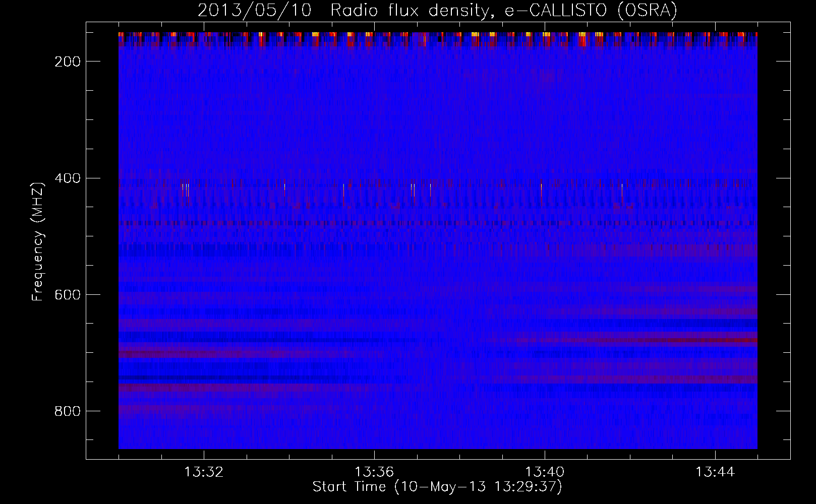Click the plot title '2013/05/10 Radio flux density, e-CALLISTO (OSRA)'
This screenshot has height=504, width=816.
[x=437, y=11]
